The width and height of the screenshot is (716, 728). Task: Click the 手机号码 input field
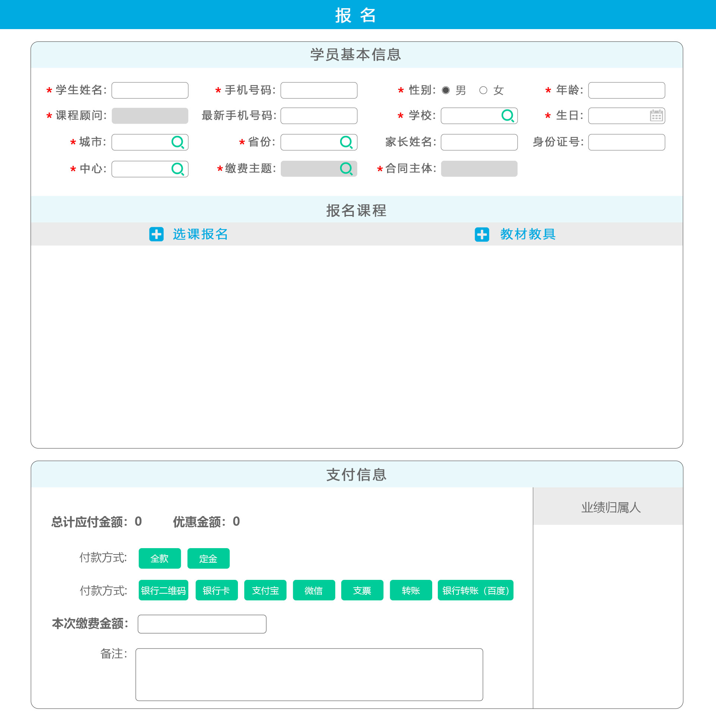point(319,90)
